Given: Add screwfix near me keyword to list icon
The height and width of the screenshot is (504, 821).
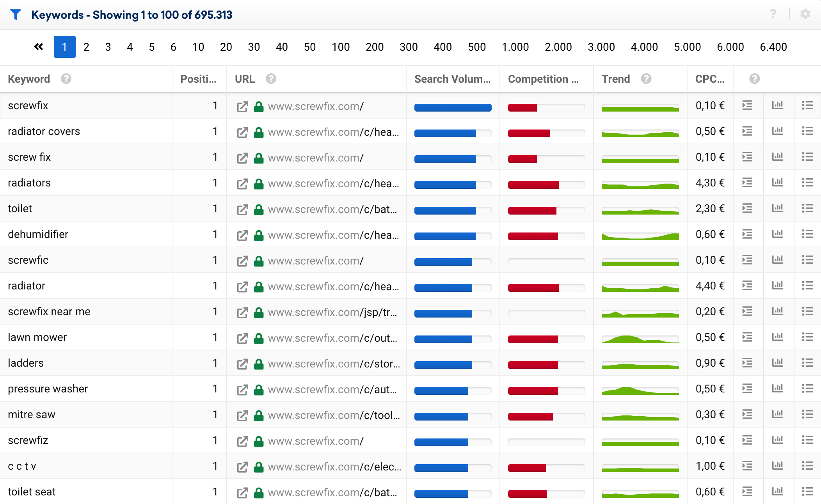Looking at the screenshot, I should pos(808,311).
